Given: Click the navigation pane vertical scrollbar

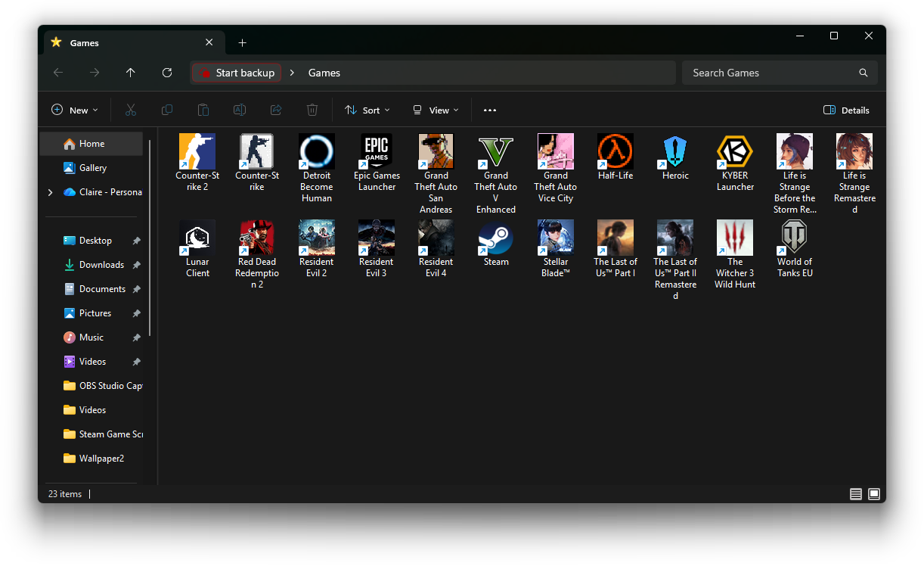Looking at the screenshot, I should tap(150, 238).
